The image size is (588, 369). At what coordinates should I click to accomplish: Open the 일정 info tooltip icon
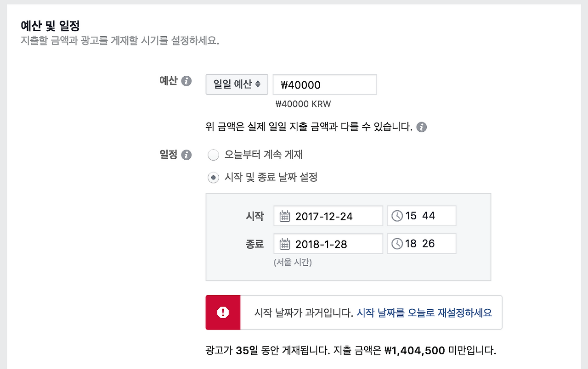point(186,155)
